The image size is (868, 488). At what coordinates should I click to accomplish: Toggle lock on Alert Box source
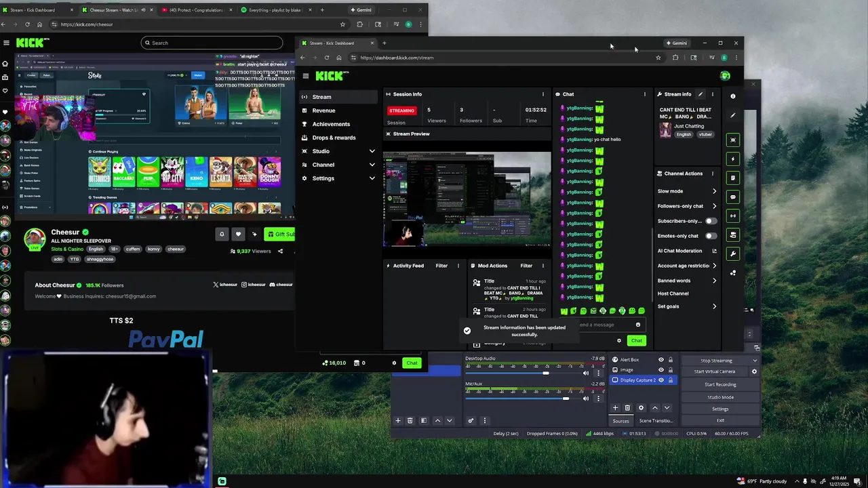pyautogui.click(x=671, y=360)
